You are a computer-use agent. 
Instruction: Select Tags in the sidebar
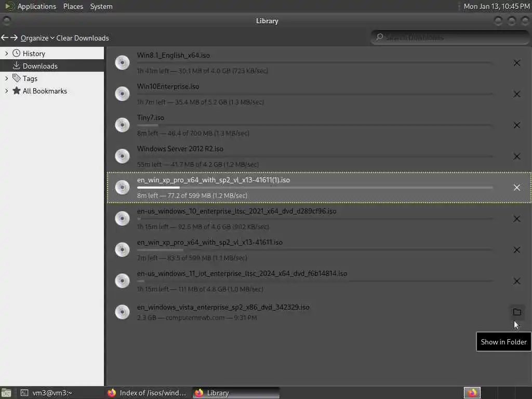click(52, 78)
